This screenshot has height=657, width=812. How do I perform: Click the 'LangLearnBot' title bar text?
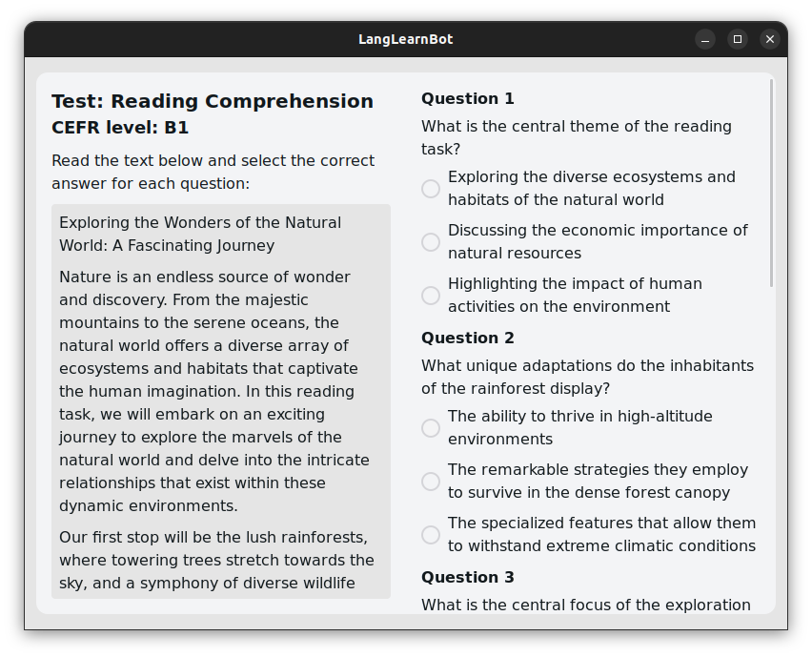point(405,39)
